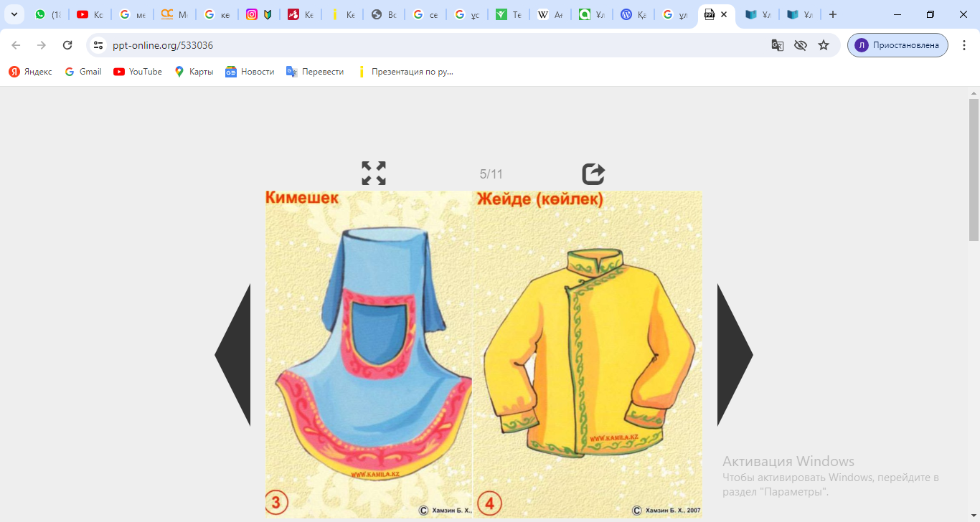This screenshot has width=980, height=522.
Task: Open the Chrome three-dot menu
Action: click(x=964, y=45)
